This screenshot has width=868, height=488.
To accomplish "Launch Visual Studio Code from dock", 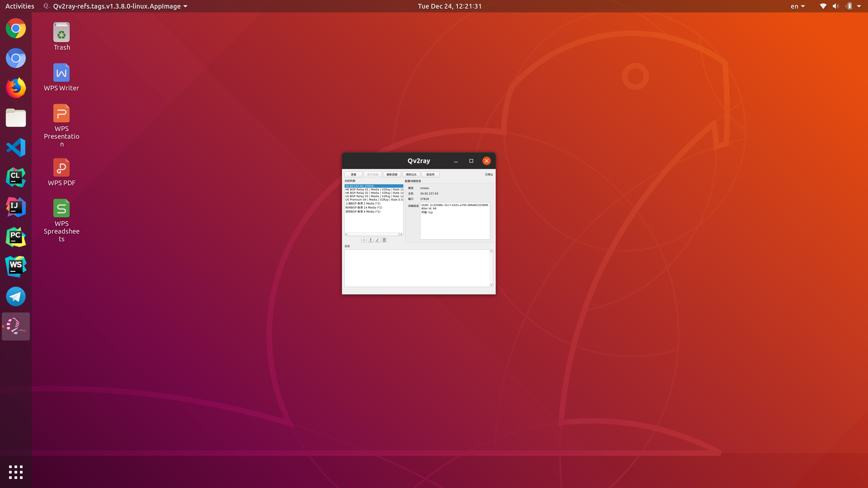I will point(16,148).
